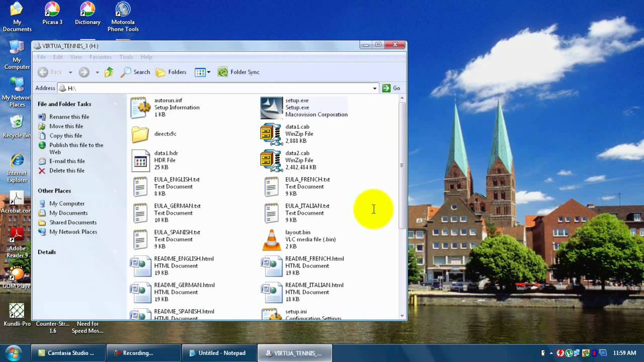This screenshot has height=362, width=644.
Task: Switch to Recording taskbar button
Action: (143, 353)
